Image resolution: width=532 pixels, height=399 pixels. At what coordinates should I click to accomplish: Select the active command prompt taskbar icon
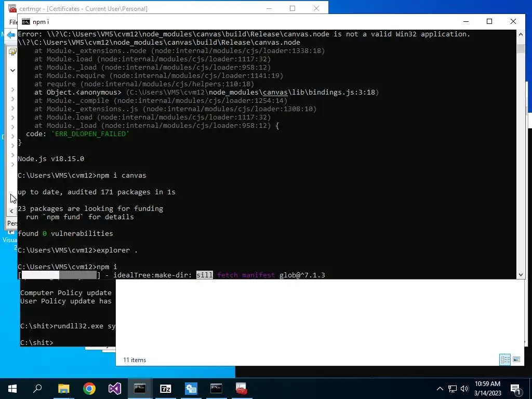[140, 389]
